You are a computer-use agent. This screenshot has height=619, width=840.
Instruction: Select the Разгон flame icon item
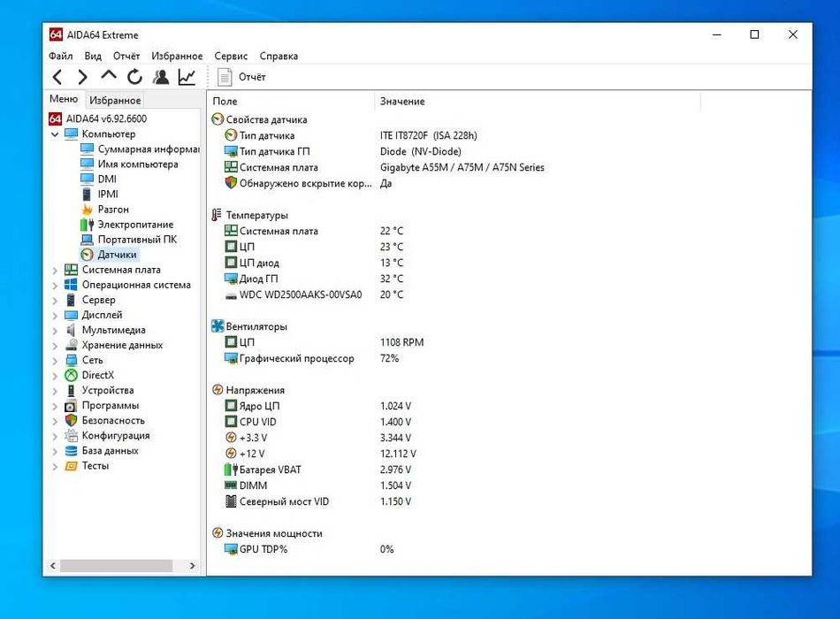tap(88, 209)
